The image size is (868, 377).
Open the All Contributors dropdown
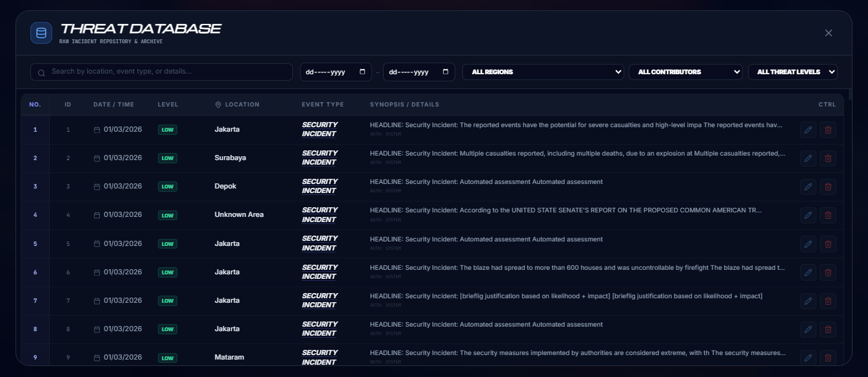pyautogui.click(x=686, y=72)
